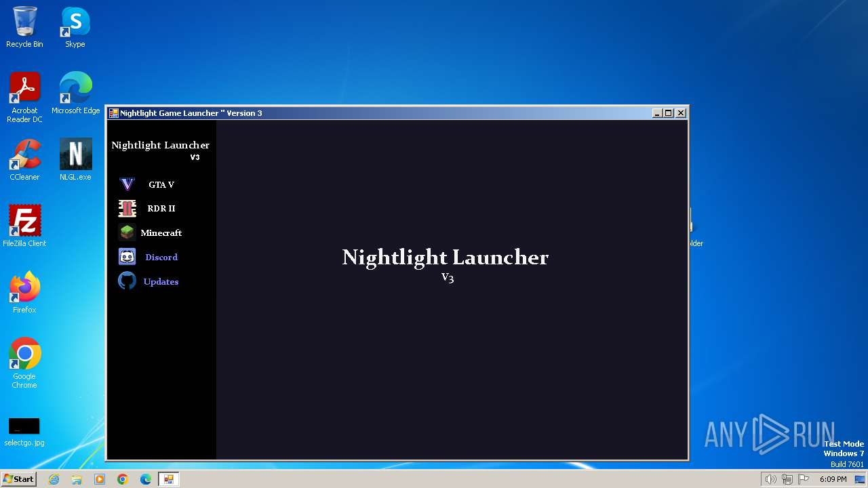
Task: Close the Nightlight Game Launcher window
Action: (680, 113)
